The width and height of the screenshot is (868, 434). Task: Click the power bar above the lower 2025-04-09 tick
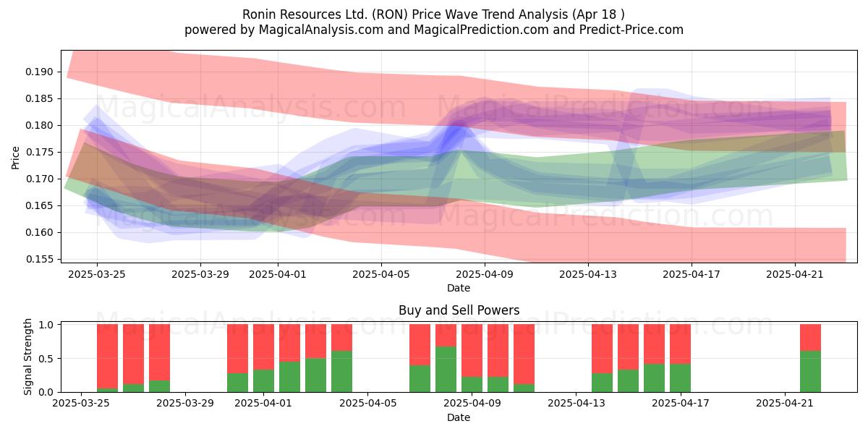click(472, 358)
